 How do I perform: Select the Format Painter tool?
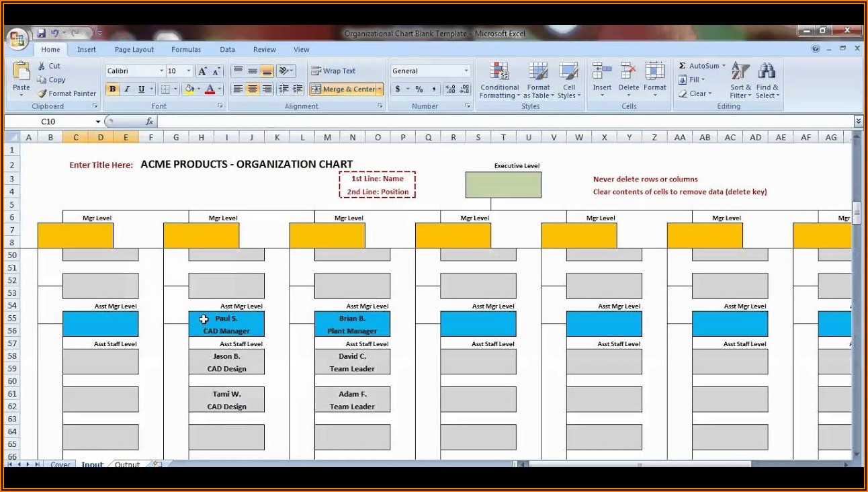point(67,94)
